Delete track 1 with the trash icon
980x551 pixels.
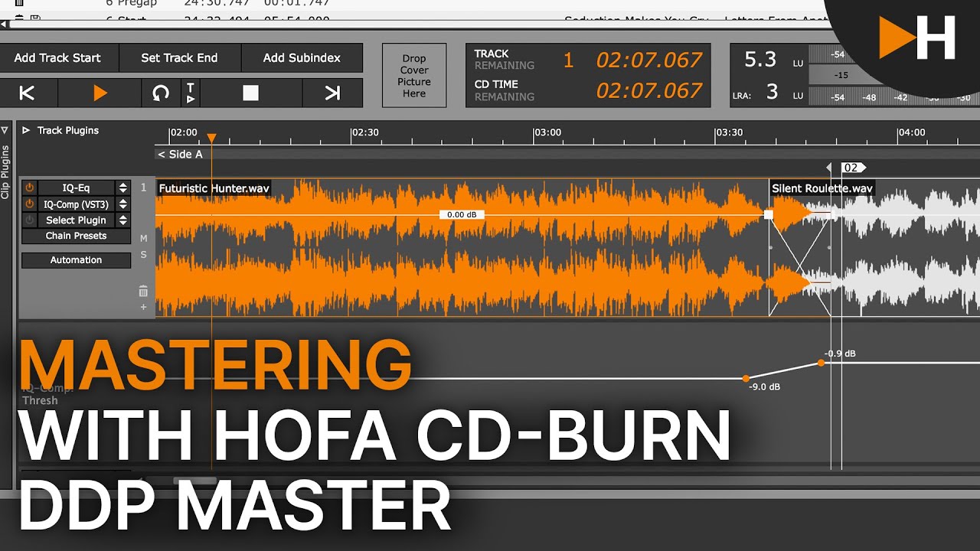[x=143, y=292]
